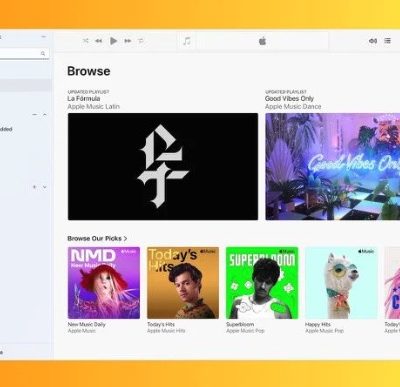Click UPDATED PLAYLIST label above Good Vibes Only

point(286,92)
